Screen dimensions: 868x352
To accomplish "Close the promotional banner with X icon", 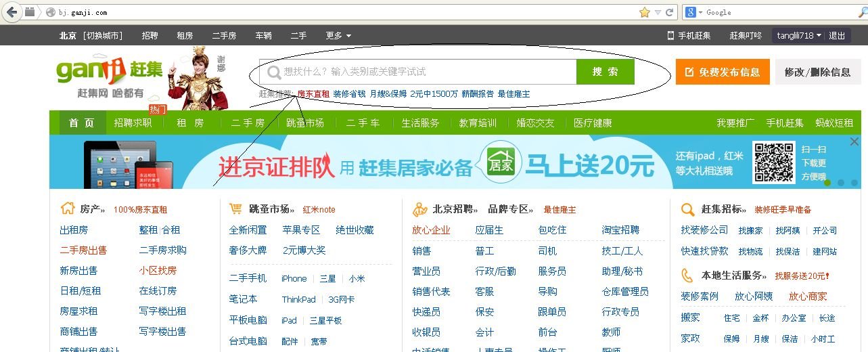I will click(x=854, y=141).
